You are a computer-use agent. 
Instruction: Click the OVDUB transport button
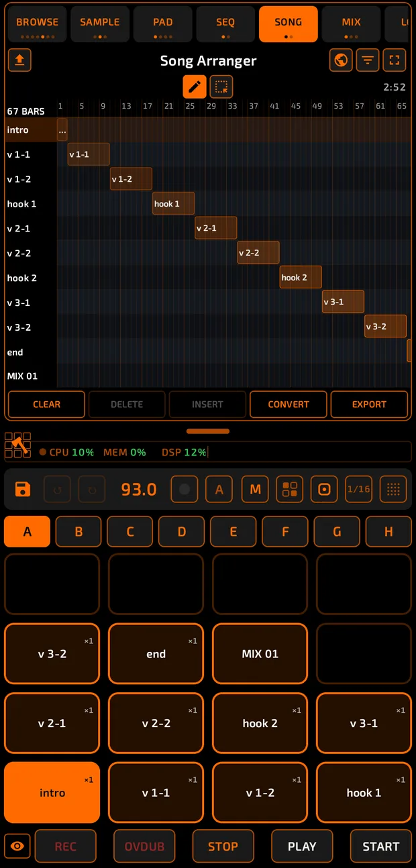[144, 847]
